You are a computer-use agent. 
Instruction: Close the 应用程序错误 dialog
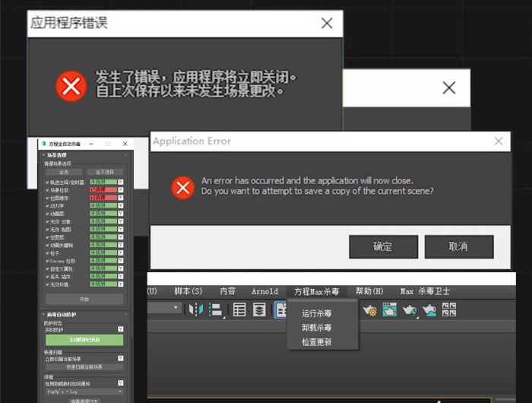[x=327, y=24]
